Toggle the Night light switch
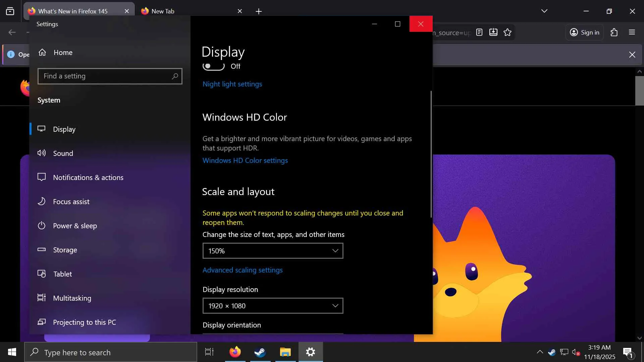Screen dimensions: 644x362 tap(213, 66)
